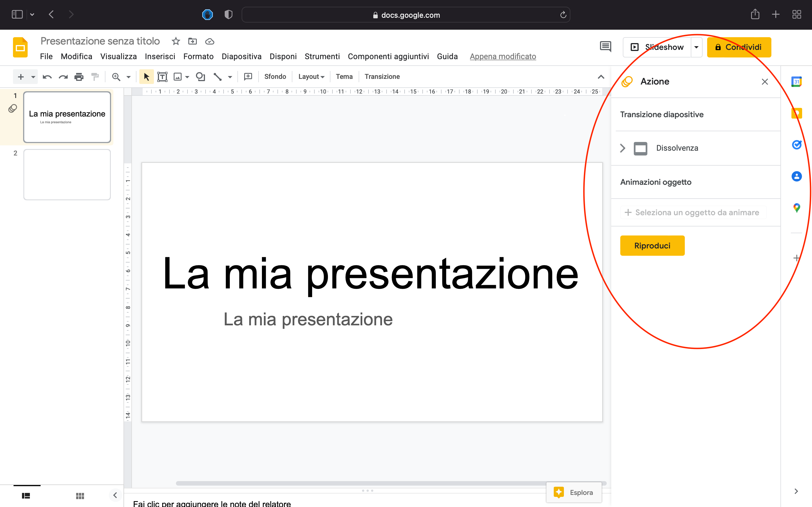Insert a text box
Viewport: 812px width, 507px height.
(163, 76)
